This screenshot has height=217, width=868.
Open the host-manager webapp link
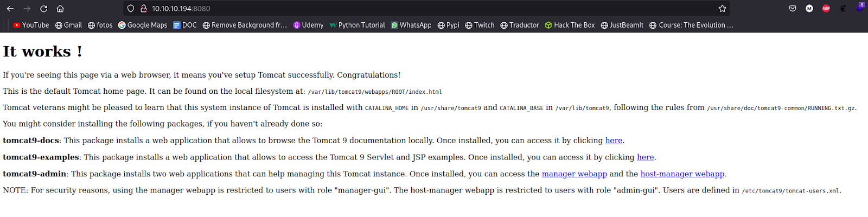pyautogui.click(x=682, y=174)
